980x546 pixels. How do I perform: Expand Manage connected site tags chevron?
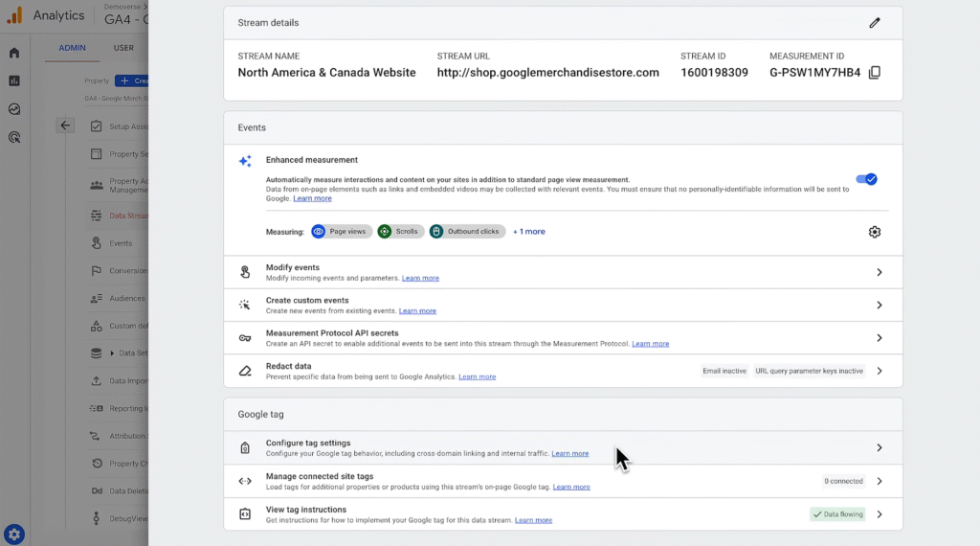[879, 481]
